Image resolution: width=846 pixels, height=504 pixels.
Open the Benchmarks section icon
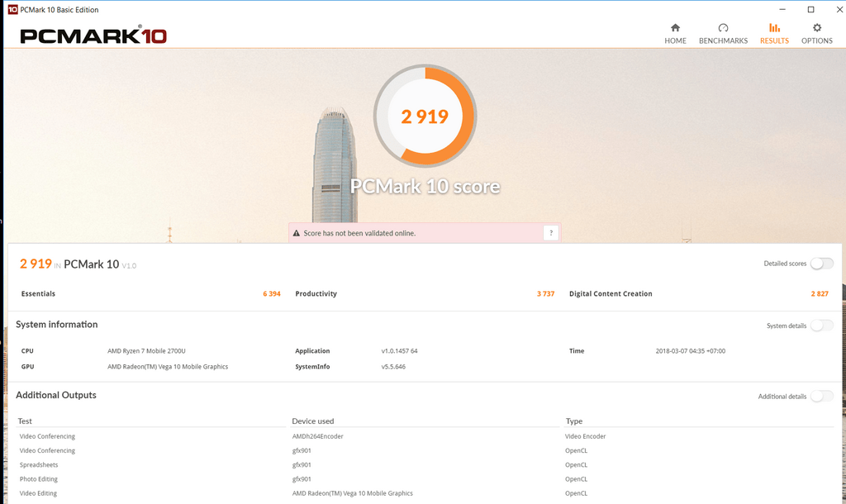click(x=723, y=28)
